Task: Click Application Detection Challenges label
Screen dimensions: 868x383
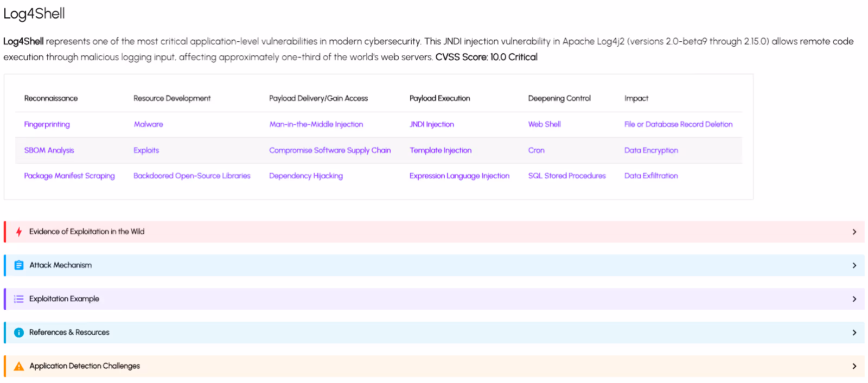Action: point(85,366)
